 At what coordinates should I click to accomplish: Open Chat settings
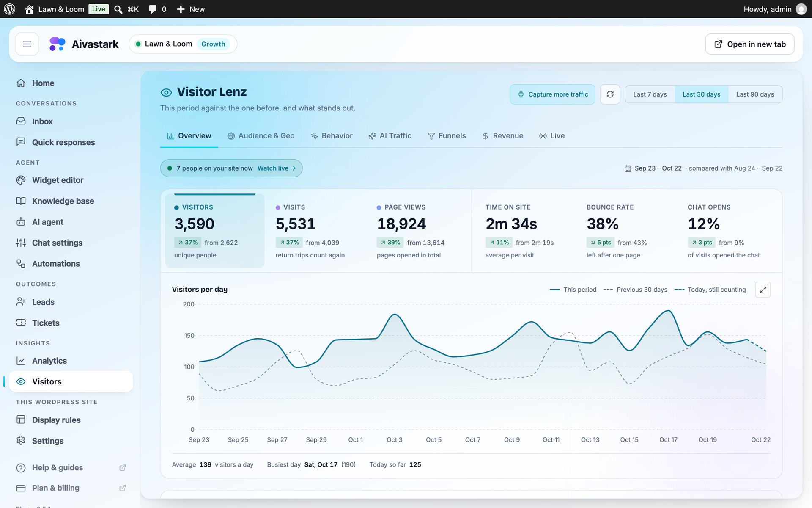[71, 243]
